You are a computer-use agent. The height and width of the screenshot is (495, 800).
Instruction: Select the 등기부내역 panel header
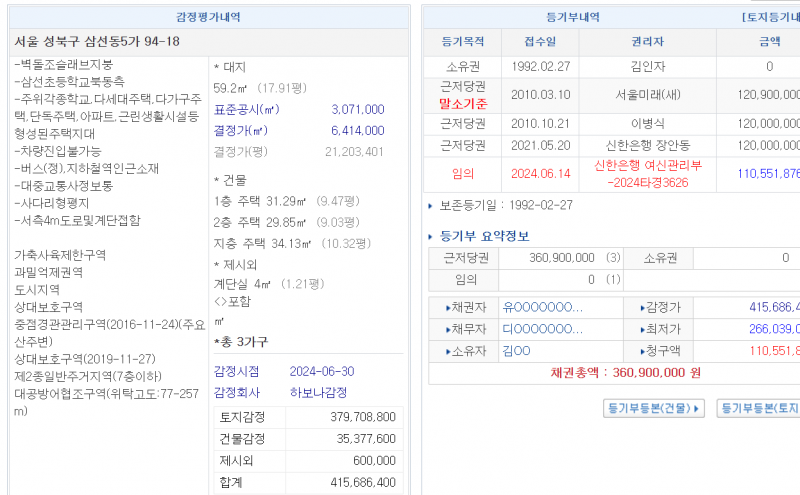[573, 17]
